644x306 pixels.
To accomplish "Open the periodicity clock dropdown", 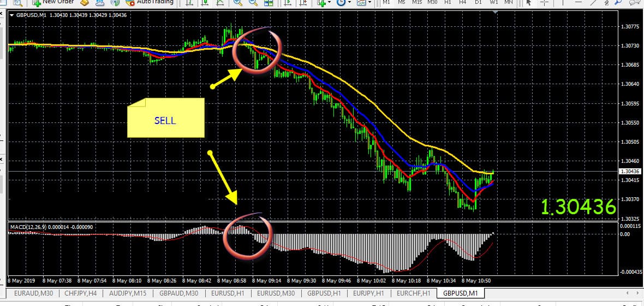I will pos(344,3).
